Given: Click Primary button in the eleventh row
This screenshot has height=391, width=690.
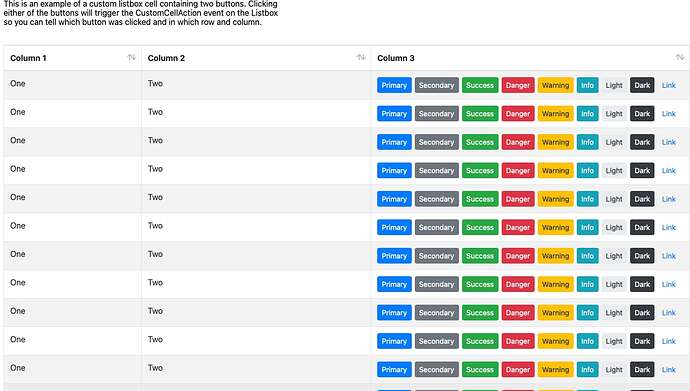Looking at the screenshot, I should [394, 370].
